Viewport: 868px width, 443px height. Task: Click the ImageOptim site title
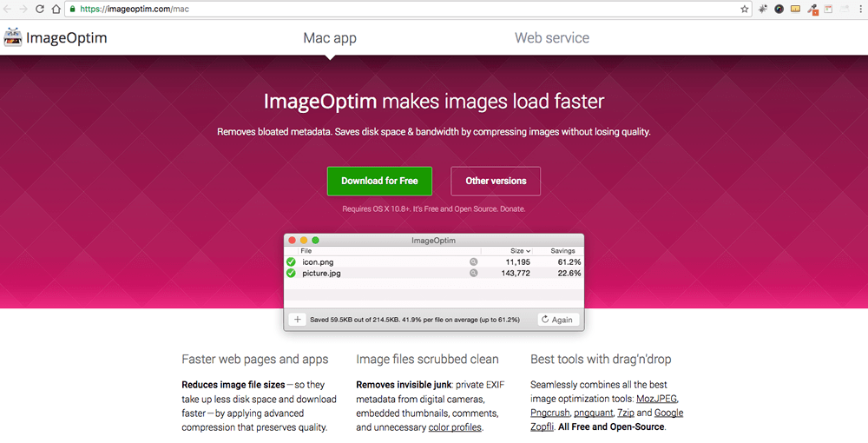67,37
